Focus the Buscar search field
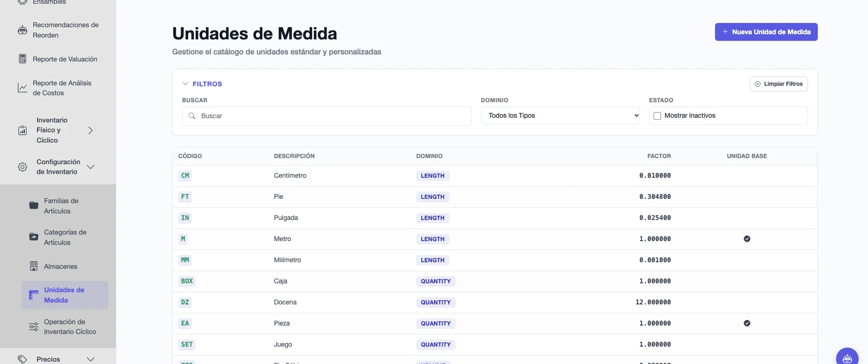 tap(327, 116)
